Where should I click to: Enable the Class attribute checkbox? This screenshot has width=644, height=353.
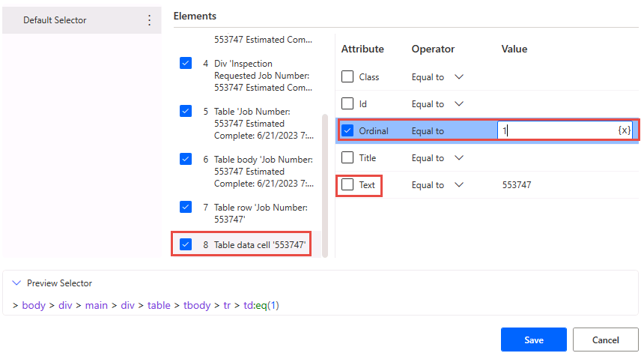(x=347, y=77)
